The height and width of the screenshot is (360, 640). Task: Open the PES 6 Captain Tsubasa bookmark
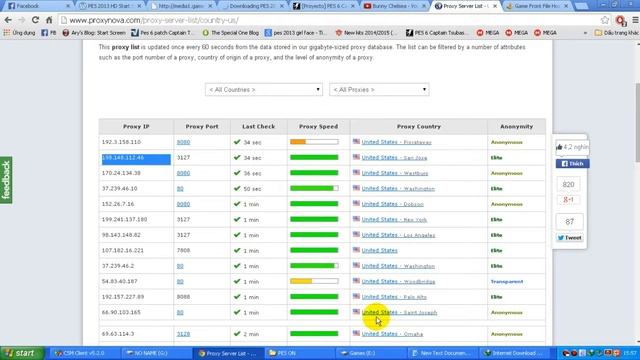pos(436,33)
